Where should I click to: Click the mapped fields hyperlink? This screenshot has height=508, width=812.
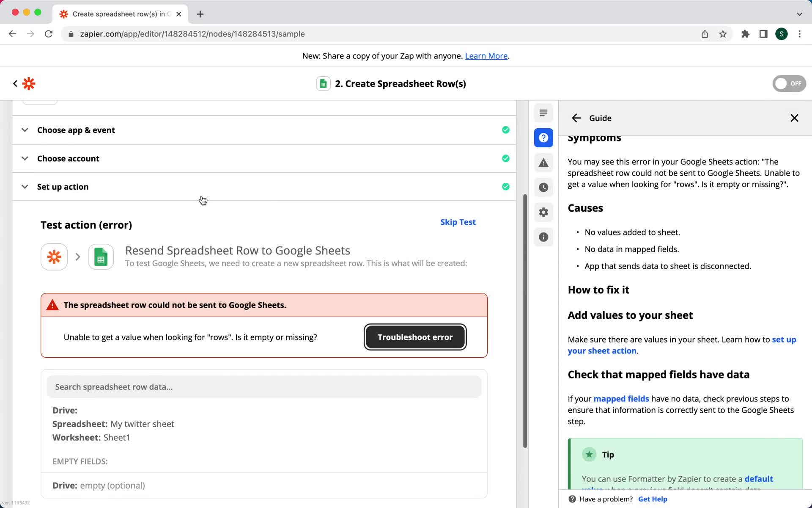click(x=621, y=398)
